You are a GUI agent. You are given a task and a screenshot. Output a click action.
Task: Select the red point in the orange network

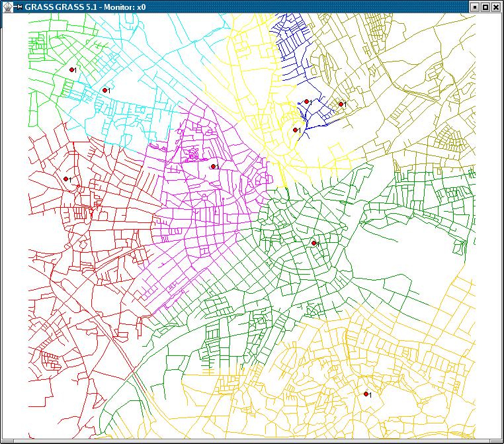pyautogui.click(x=366, y=394)
